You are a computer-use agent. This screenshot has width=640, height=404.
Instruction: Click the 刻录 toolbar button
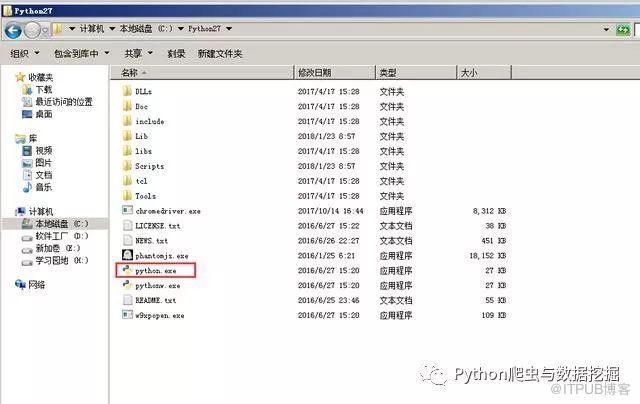pyautogui.click(x=176, y=53)
